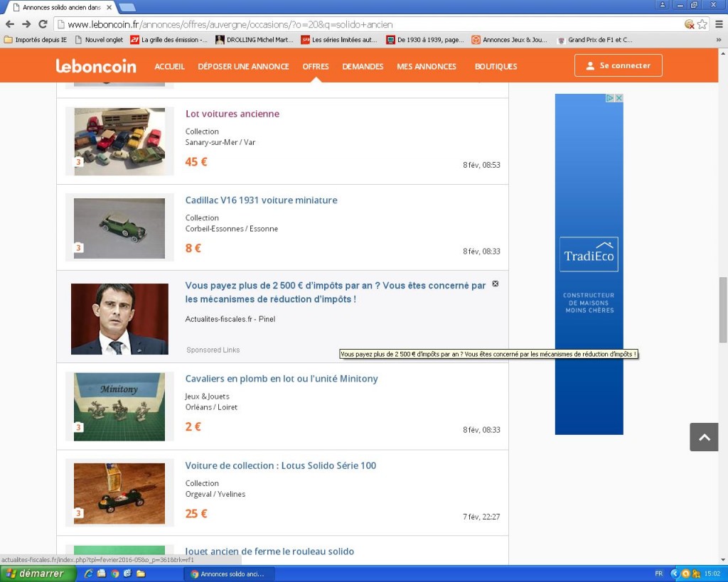The image size is (728, 582).
Task: Open the Cadillac V16 1931 voiture miniature listing
Action: (261, 200)
